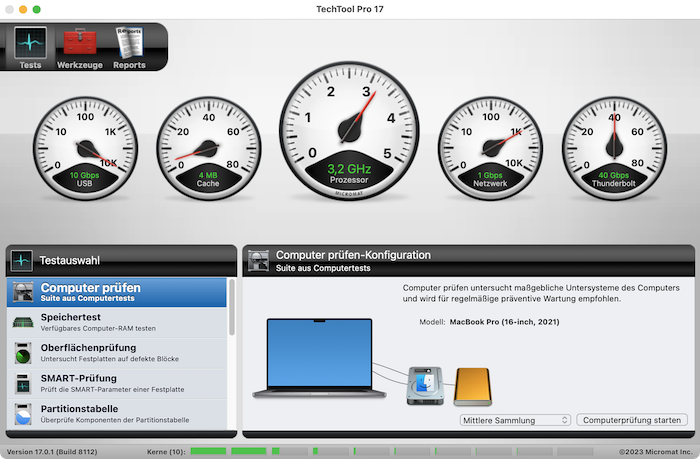700x459 pixels.
Task: Click the Computer prüfen-Konfiguration header icon
Action: click(x=258, y=260)
